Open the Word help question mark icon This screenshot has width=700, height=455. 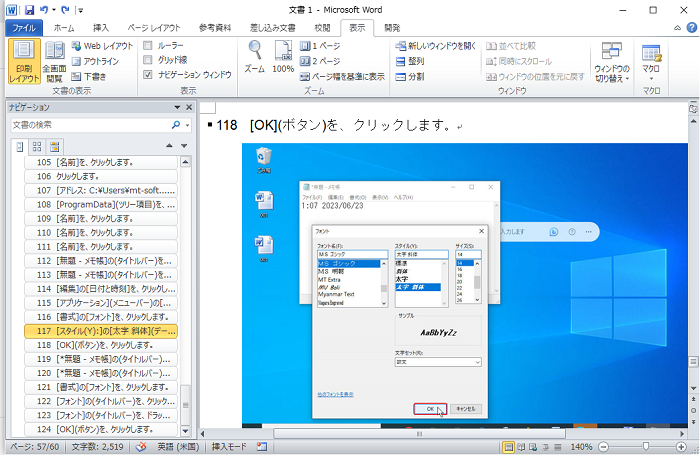[692, 28]
